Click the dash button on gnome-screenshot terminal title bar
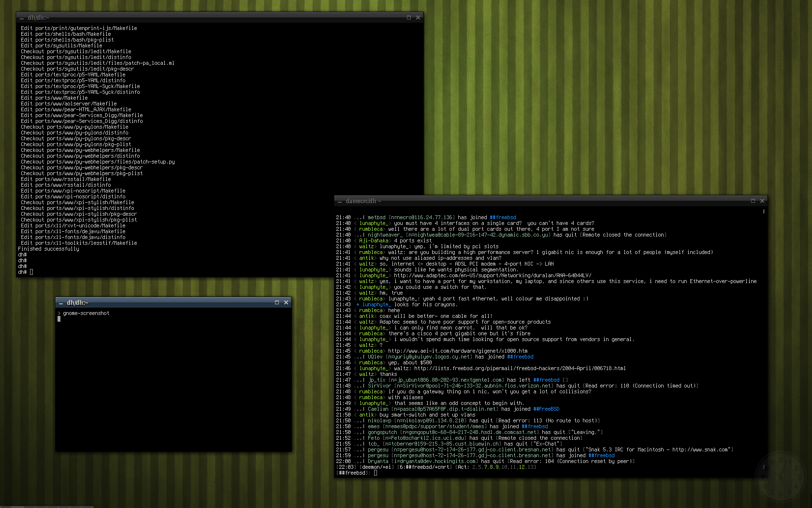Image resolution: width=812 pixels, height=508 pixels. [x=61, y=303]
